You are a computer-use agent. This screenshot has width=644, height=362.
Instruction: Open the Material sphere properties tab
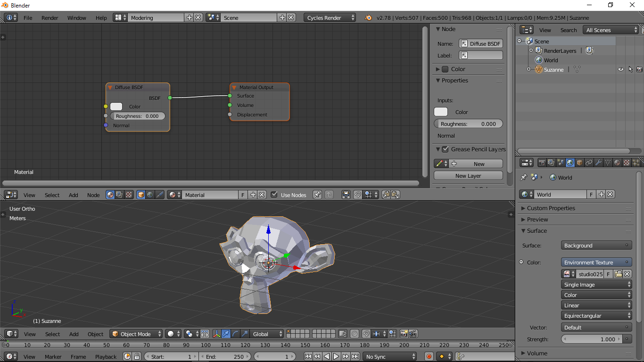point(617,163)
